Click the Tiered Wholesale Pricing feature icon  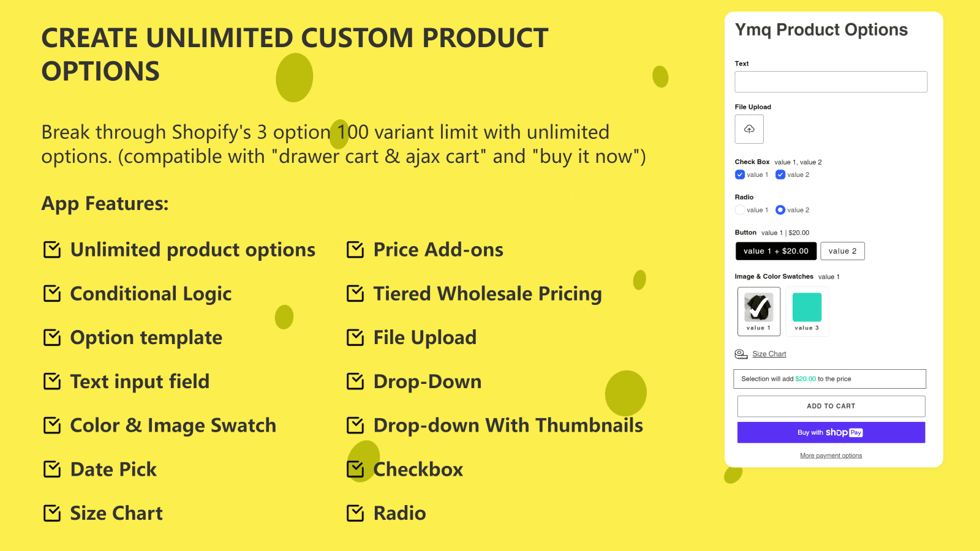(355, 293)
